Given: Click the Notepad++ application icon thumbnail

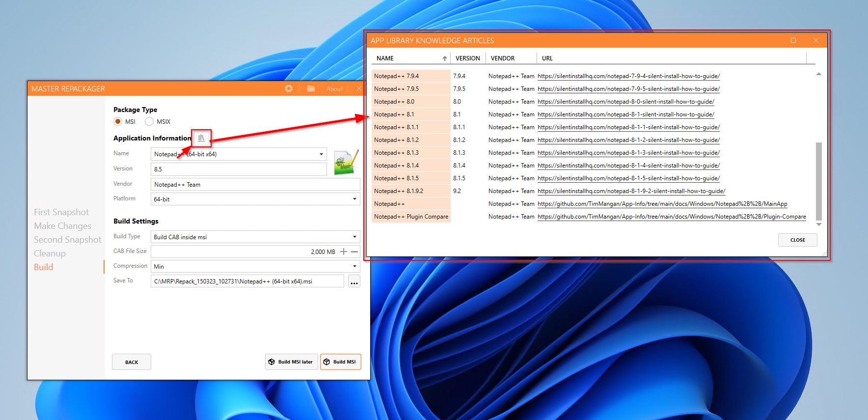Looking at the screenshot, I should click(x=346, y=162).
